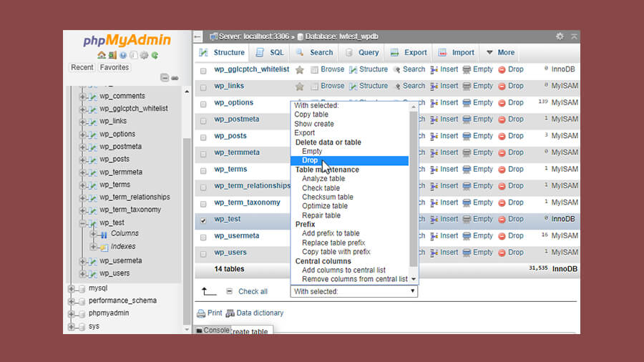Click Console icon at bottom left
The height and width of the screenshot is (362, 644).
tap(199, 330)
